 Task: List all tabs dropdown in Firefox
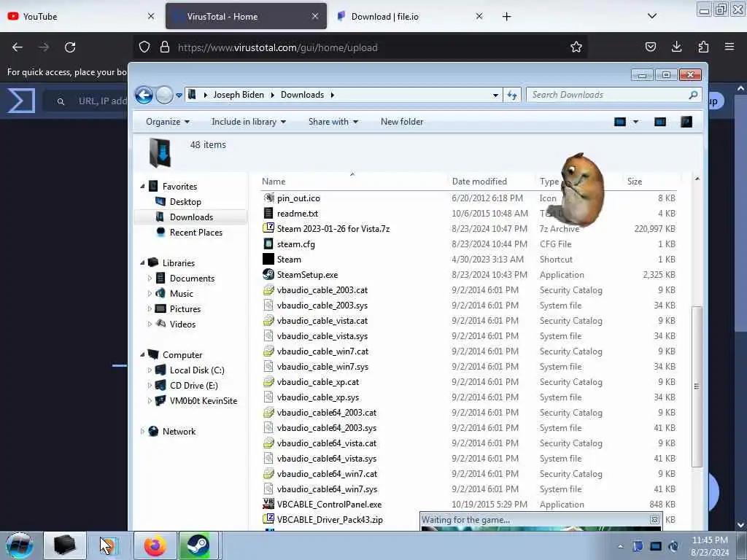(x=651, y=16)
